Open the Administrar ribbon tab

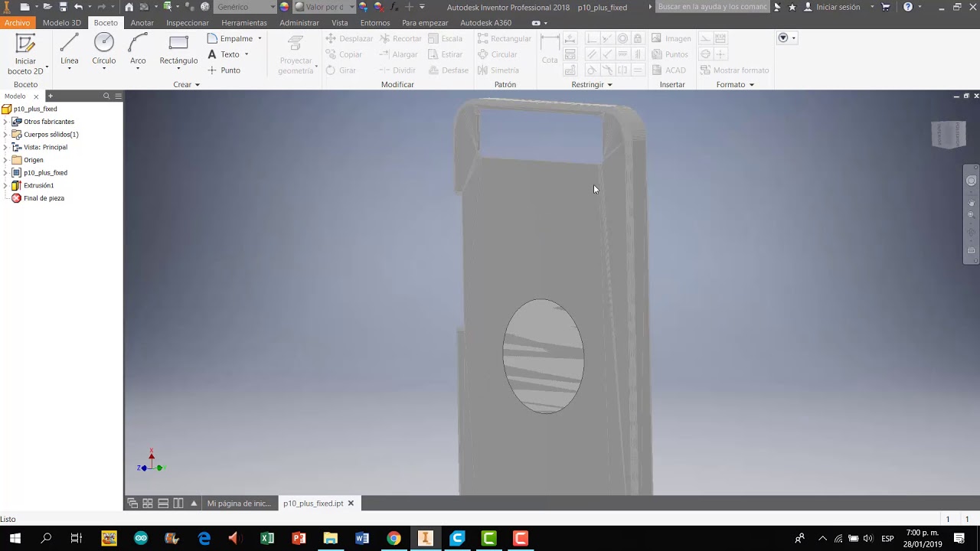pyautogui.click(x=299, y=23)
